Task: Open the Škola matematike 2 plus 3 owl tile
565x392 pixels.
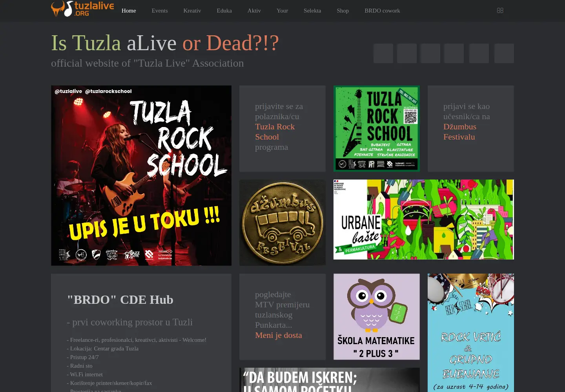Action: [x=377, y=317]
